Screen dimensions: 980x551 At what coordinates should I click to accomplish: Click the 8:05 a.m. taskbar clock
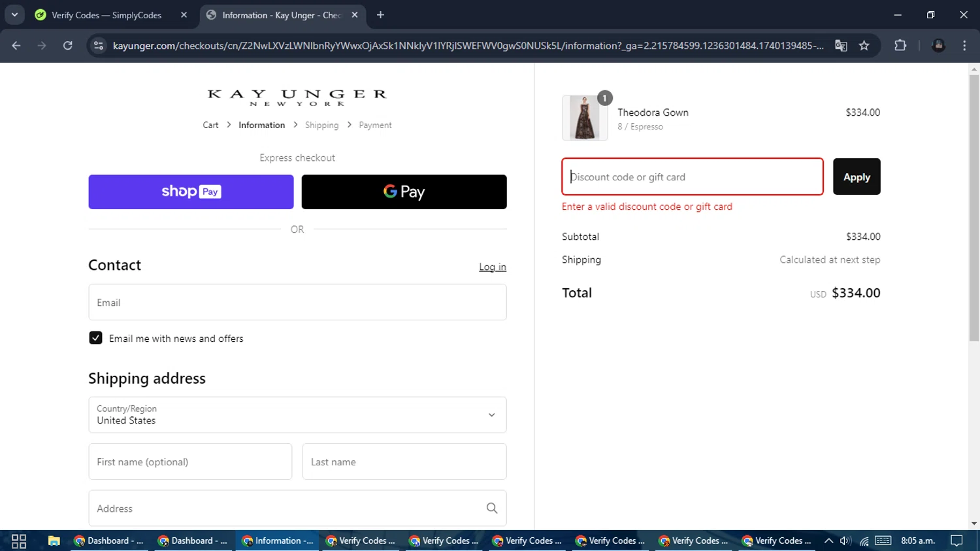(918, 541)
